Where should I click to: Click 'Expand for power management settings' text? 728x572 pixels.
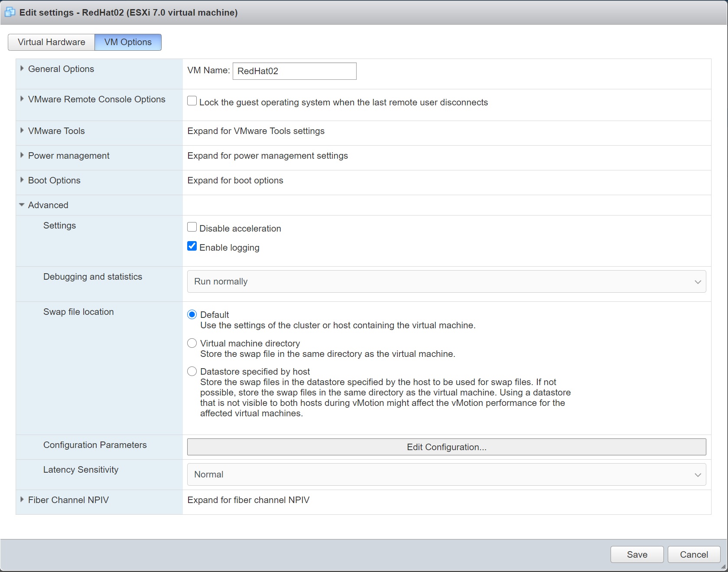267,156
